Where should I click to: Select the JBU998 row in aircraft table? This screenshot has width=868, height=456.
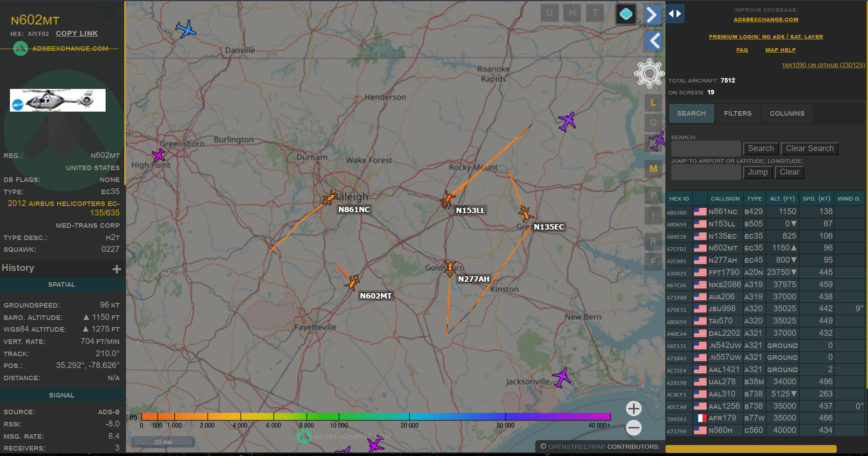(x=766, y=309)
